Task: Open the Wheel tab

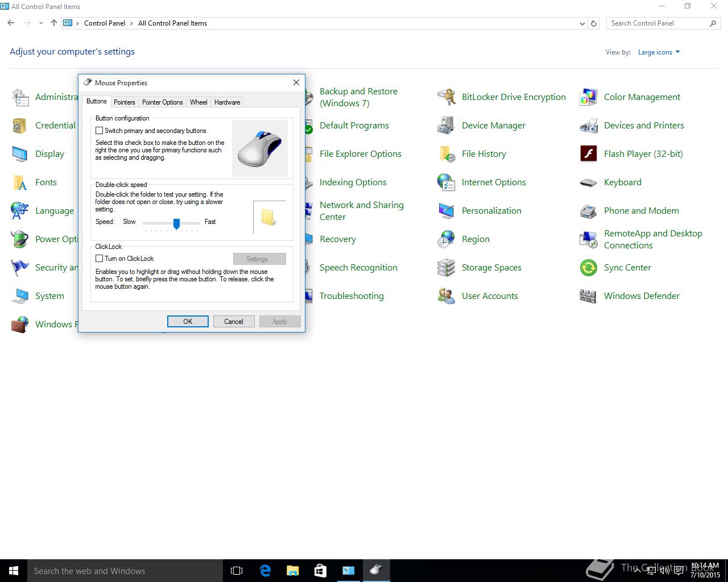Action: click(x=198, y=102)
